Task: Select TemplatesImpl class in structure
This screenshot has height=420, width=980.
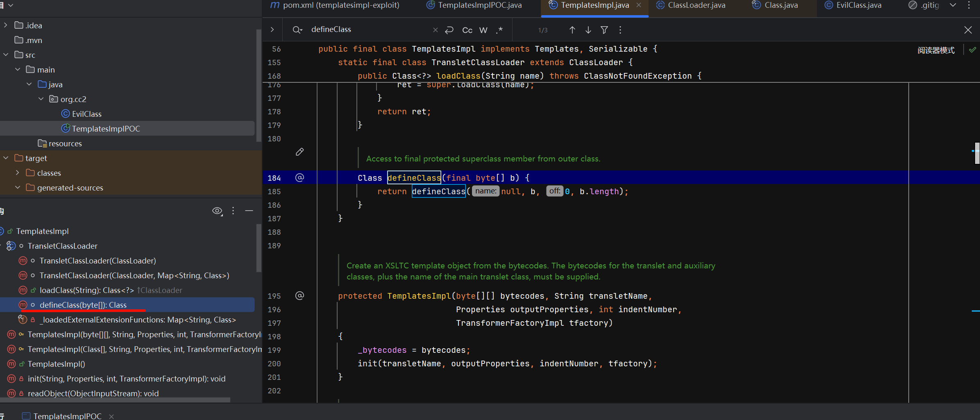Action: click(x=42, y=231)
